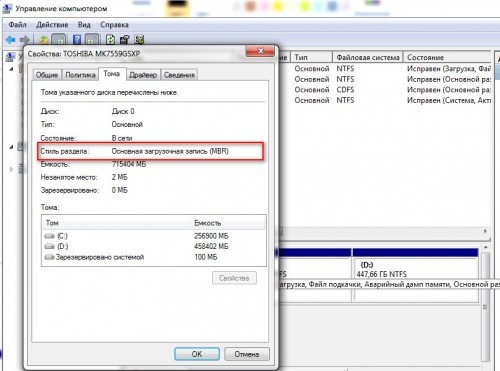Image resolution: width=500 pixels, height=371 pixels.
Task: Click the up-one-level folder icon
Action: (x=44, y=40)
